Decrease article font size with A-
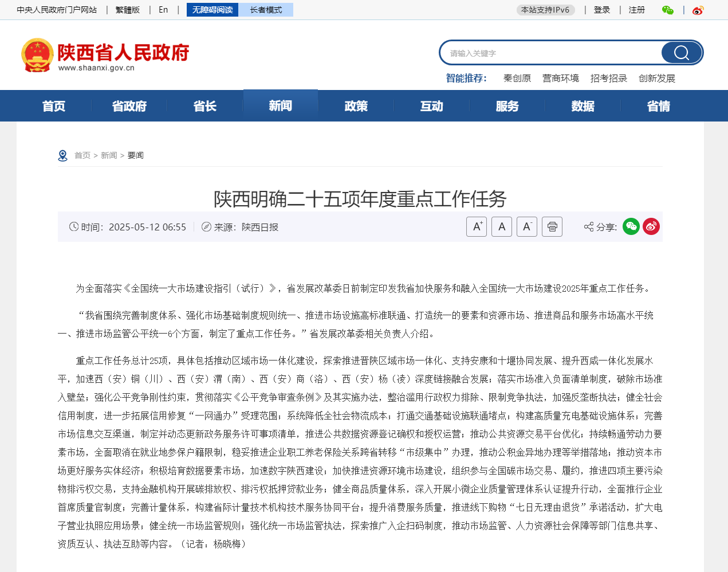This screenshot has height=572, width=728. 527,226
